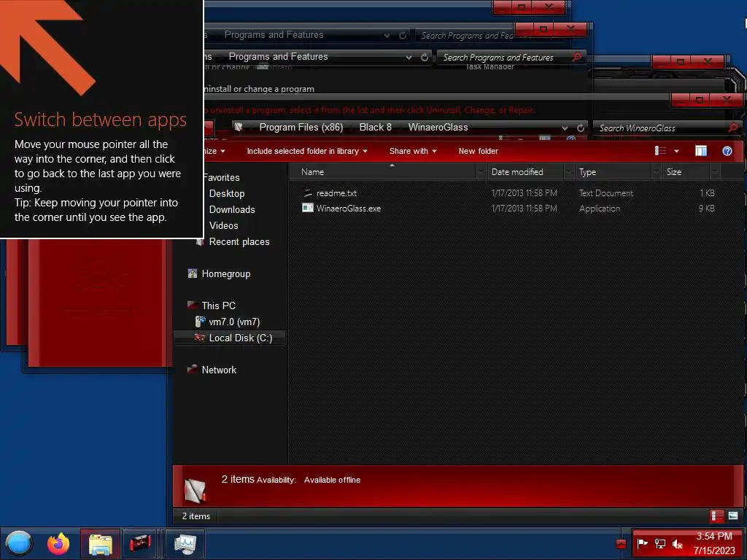Open Include selected folder in library menu
The image size is (747, 560).
307,151
